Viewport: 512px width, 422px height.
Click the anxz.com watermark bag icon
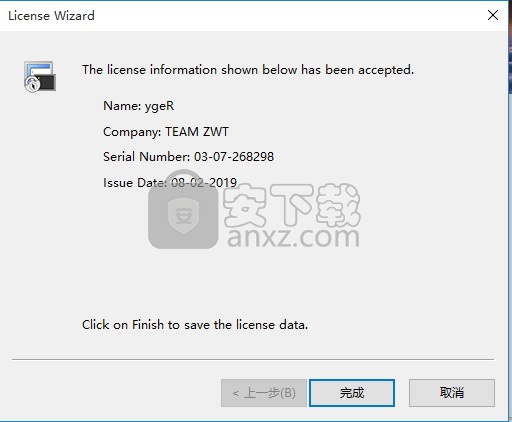coord(183,210)
